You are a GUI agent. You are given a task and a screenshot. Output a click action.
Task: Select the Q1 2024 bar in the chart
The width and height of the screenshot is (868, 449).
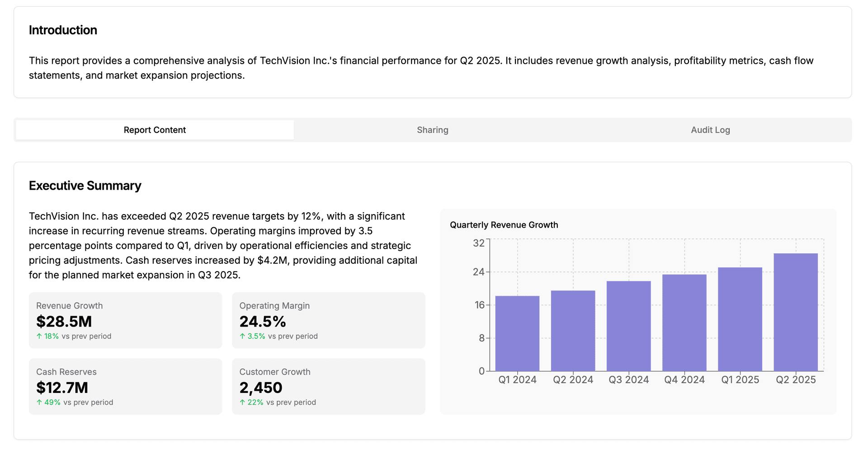click(517, 333)
